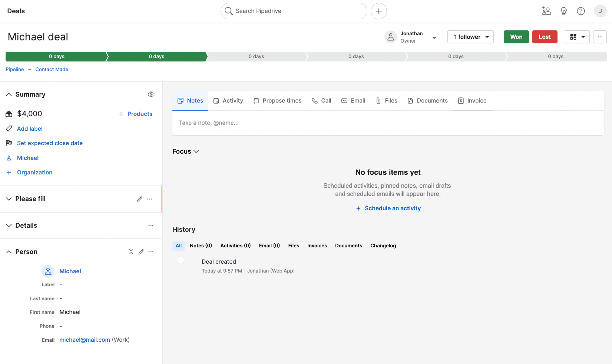Collapse the Summary section

coord(9,94)
